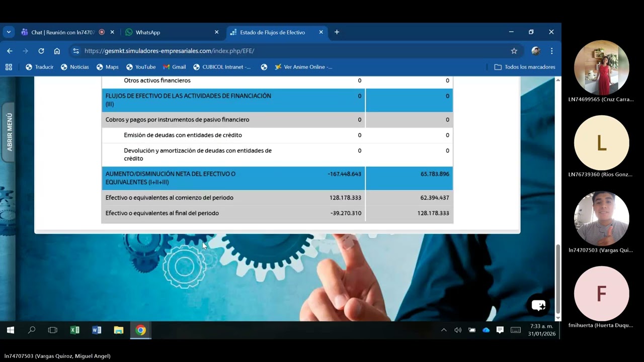Open the Todos los marcadores folder
This screenshot has height=362, width=644.
(x=525, y=67)
